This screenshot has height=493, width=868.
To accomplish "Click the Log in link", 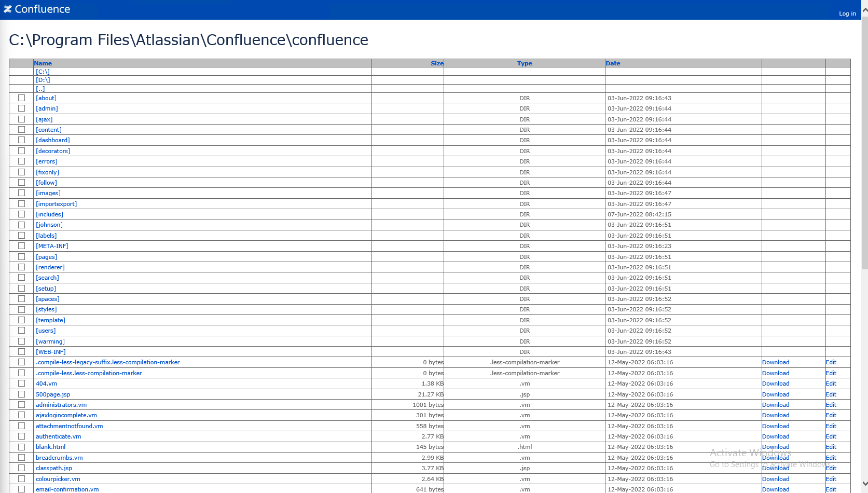I will (x=847, y=13).
